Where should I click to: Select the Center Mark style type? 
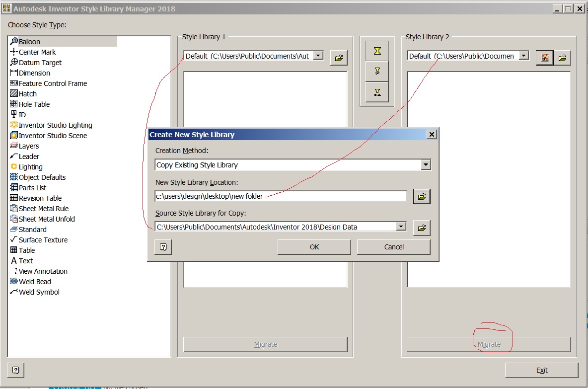[33, 52]
